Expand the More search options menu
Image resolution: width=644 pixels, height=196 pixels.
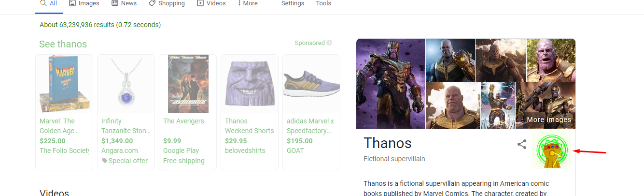[248, 3]
